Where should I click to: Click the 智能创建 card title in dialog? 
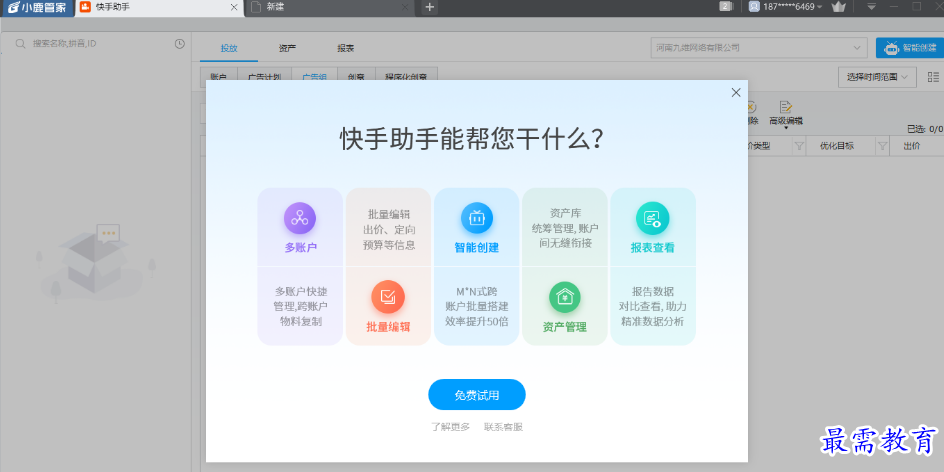tap(476, 247)
